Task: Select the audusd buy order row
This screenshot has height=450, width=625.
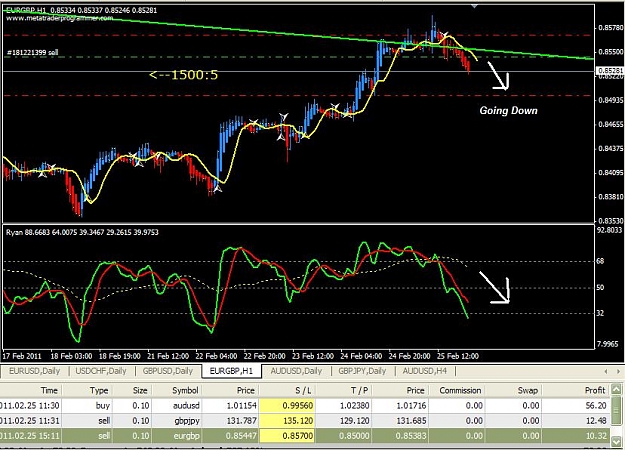Action: tap(305, 405)
